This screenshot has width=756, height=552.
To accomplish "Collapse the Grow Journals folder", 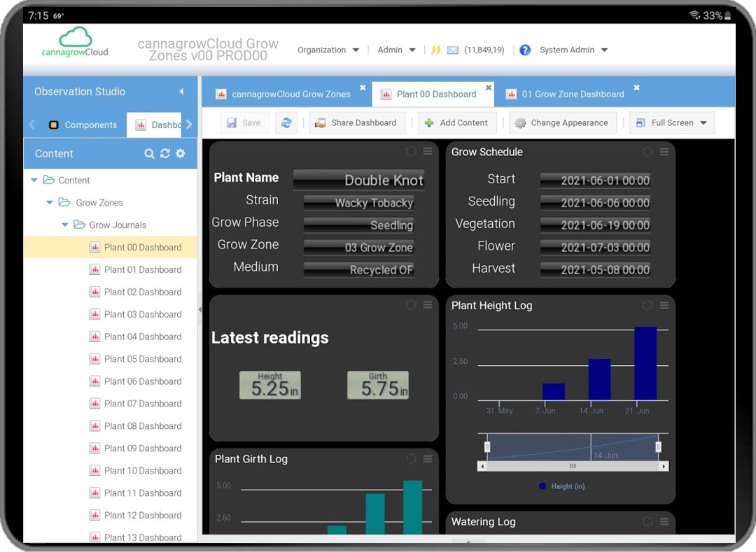I will point(65,225).
